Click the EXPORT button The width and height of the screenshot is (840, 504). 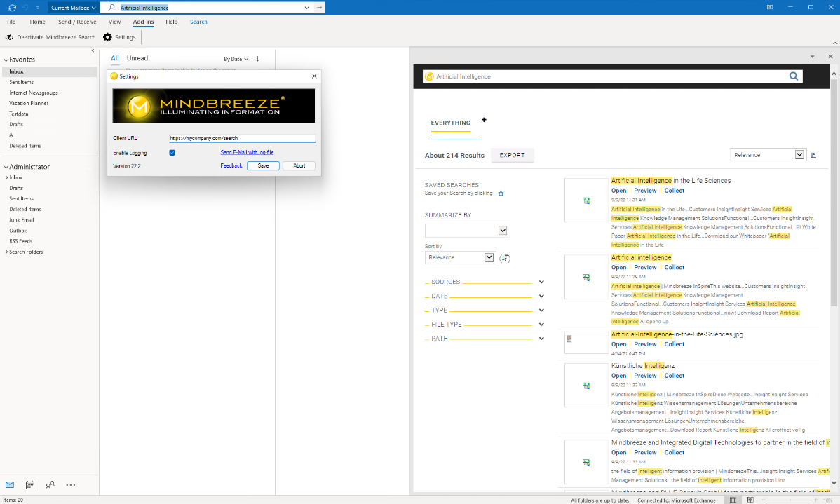[x=512, y=156]
